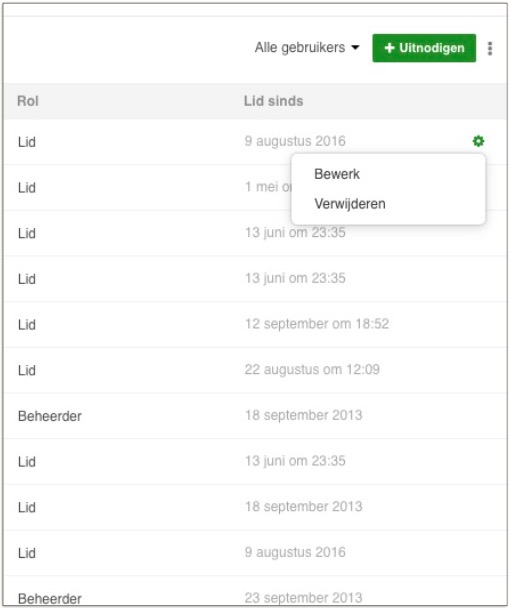This screenshot has width=511, height=608.
Task: Open the three-dot more options menu
Action: tap(490, 48)
